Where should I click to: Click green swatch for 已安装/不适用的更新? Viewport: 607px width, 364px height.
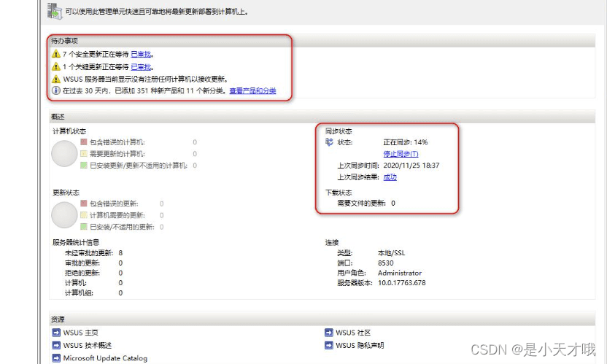coord(84,227)
